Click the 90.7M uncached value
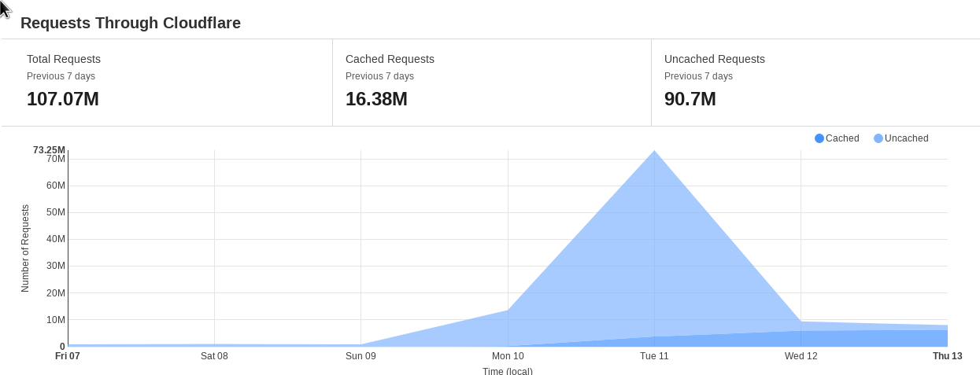 point(690,99)
